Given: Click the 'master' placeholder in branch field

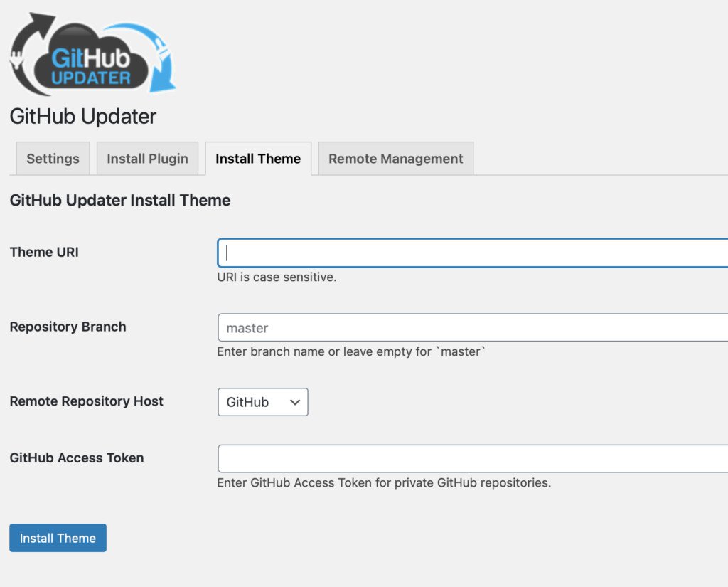Looking at the screenshot, I should [x=247, y=328].
